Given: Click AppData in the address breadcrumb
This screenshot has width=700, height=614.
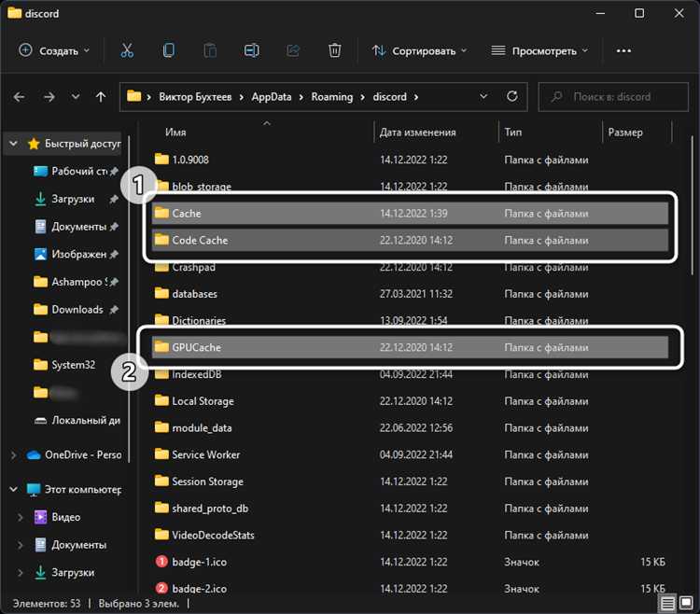Looking at the screenshot, I should [x=271, y=97].
